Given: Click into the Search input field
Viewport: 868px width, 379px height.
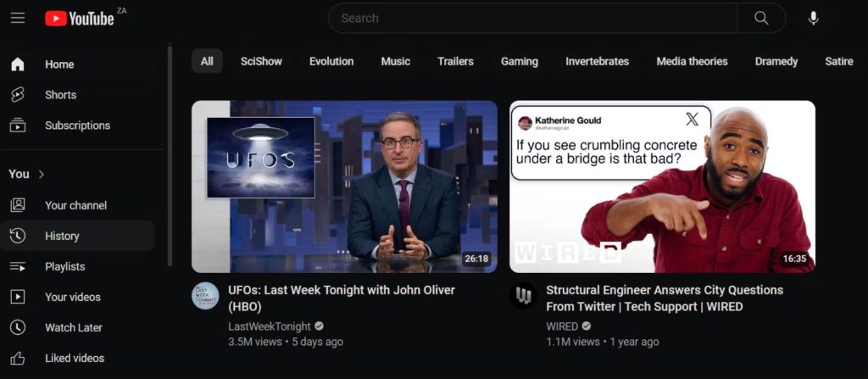Looking at the screenshot, I should click(x=534, y=18).
